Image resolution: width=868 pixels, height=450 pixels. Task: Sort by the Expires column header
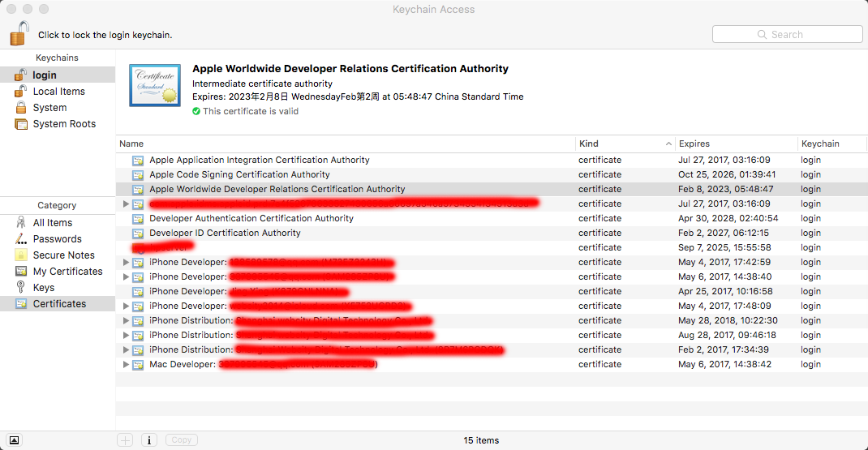pos(737,144)
